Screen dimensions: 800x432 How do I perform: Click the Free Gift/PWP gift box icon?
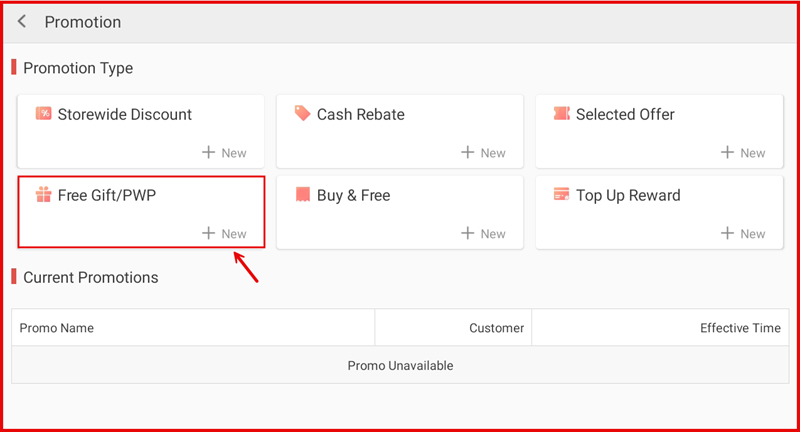click(x=43, y=195)
